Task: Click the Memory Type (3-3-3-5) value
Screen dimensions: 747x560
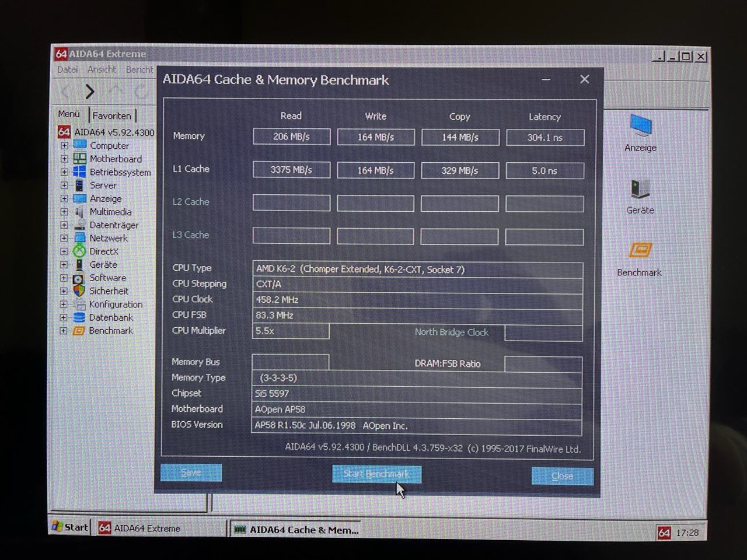Action: pos(417,378)
